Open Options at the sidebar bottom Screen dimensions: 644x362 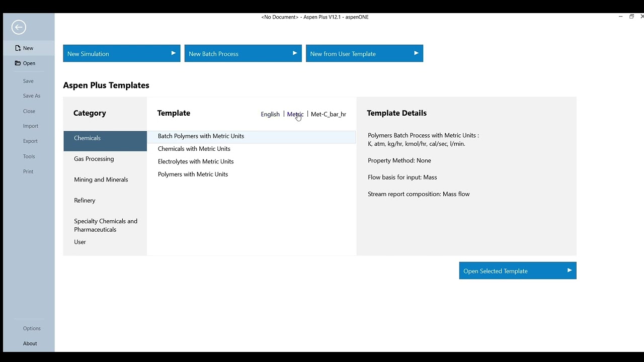(x=32, y=328)
